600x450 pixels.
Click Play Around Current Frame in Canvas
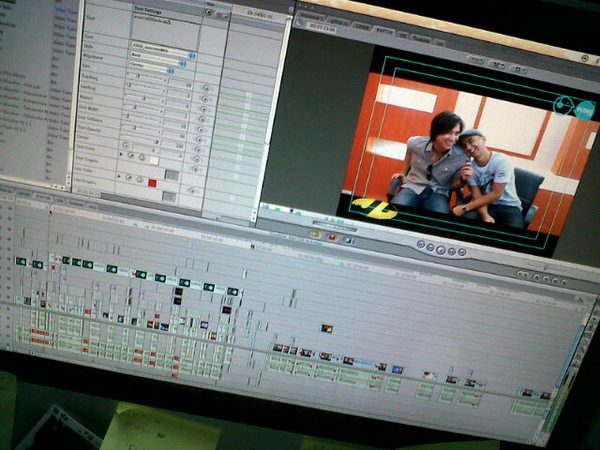452,251
